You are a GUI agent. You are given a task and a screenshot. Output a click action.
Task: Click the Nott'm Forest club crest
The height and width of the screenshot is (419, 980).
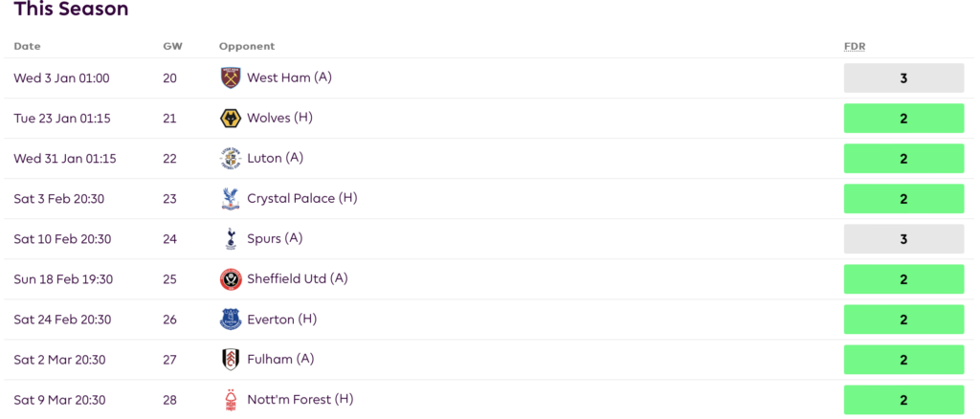tap(231, 400)
